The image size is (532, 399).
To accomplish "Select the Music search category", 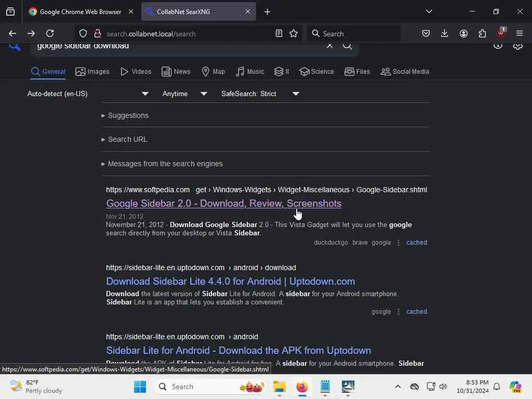I will coord(250,72).
